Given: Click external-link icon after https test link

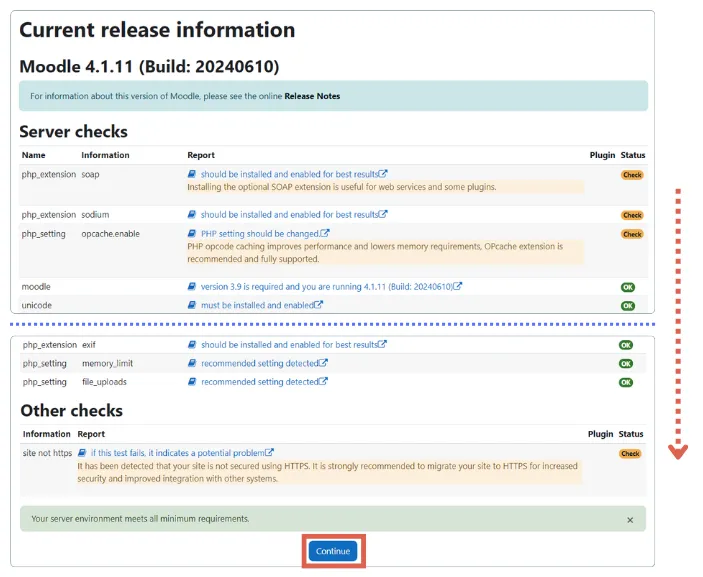Looking at the screenshot, I should pos(269,452).
